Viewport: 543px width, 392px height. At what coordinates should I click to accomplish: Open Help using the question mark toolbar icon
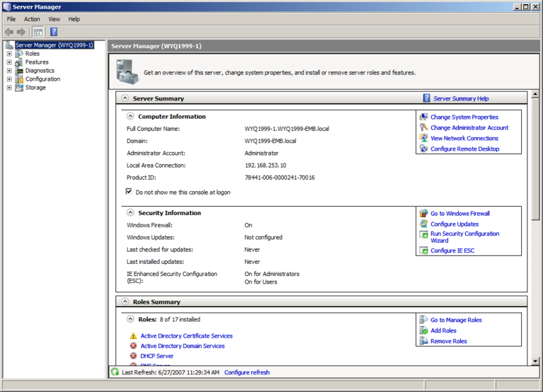pyautogui.click(x=53, y=31)
